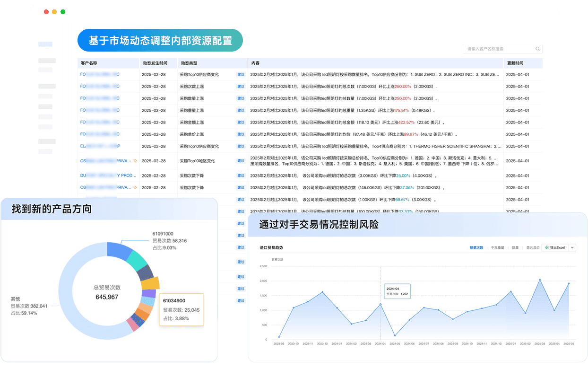Click the 2024-04 data point on trend chart
Screen dimensions: 588x369
coord(380,304)
